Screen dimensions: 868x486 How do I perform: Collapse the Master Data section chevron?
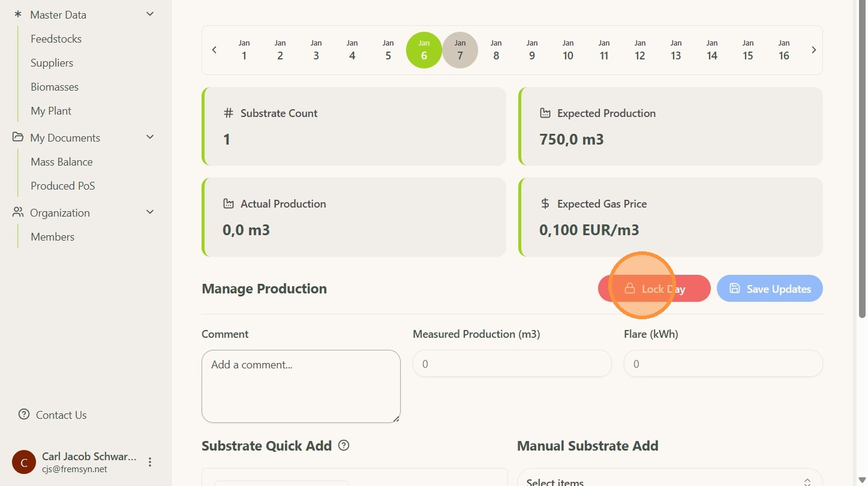click(150, 14)
